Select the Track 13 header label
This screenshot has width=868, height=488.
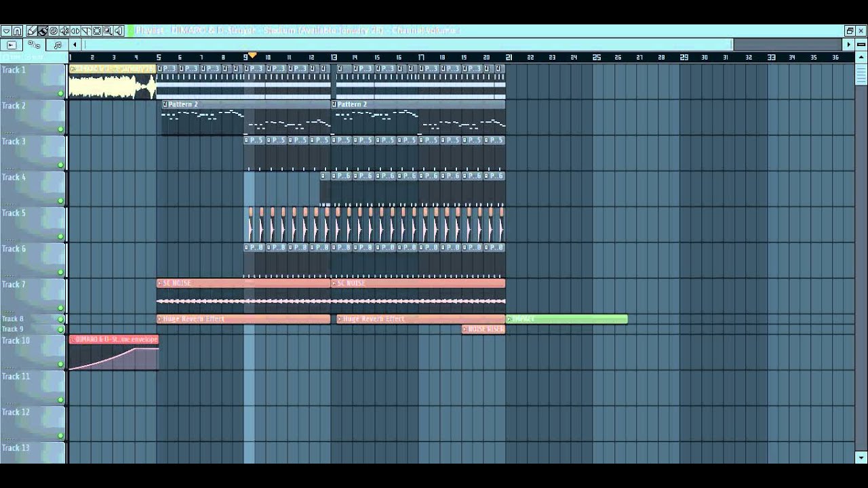16,448
